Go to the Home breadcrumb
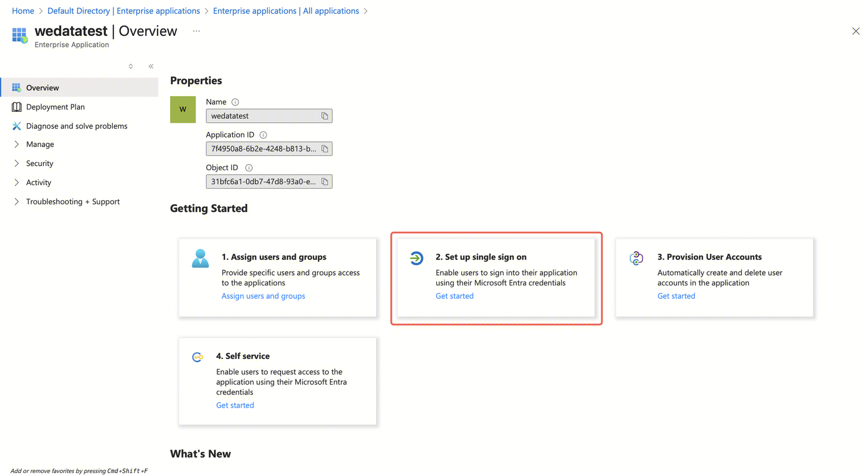 click(23, 11)
